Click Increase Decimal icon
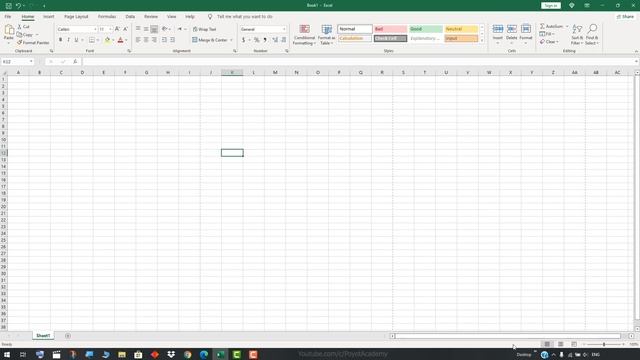The width and height of the screenshot is (640, 360). (275, 40)
